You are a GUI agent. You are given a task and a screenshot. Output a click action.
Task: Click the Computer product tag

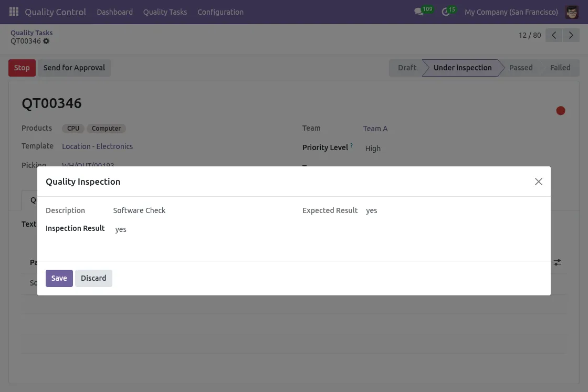tap(106, 129)
